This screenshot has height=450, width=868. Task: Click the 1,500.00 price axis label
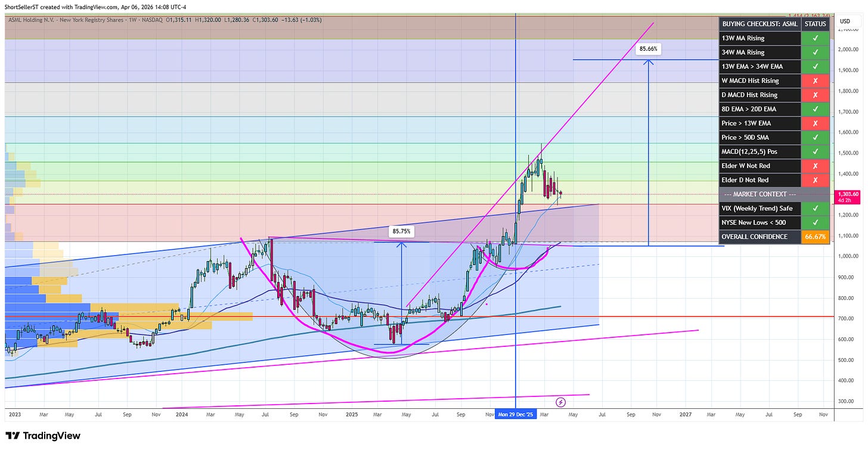click(847, 153)
